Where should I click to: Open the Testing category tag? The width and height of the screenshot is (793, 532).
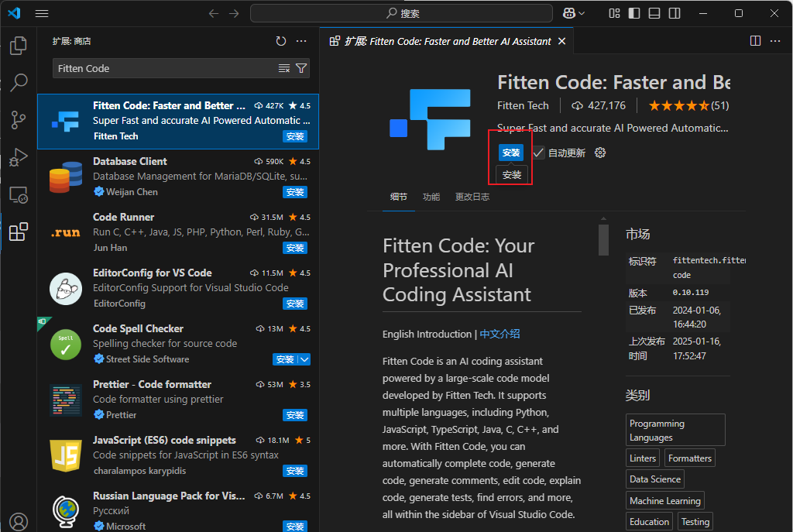[695, 521]
